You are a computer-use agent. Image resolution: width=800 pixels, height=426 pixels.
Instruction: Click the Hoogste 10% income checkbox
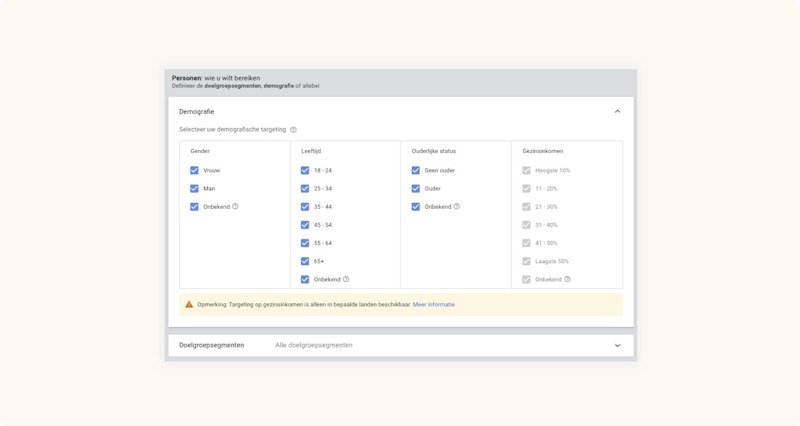[x=526, y=171]
